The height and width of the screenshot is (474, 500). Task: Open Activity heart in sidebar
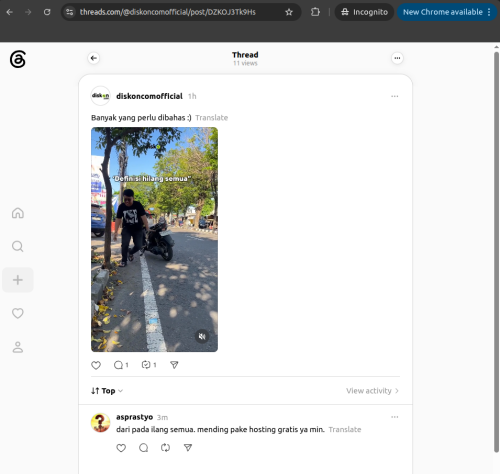coord(18,313)
